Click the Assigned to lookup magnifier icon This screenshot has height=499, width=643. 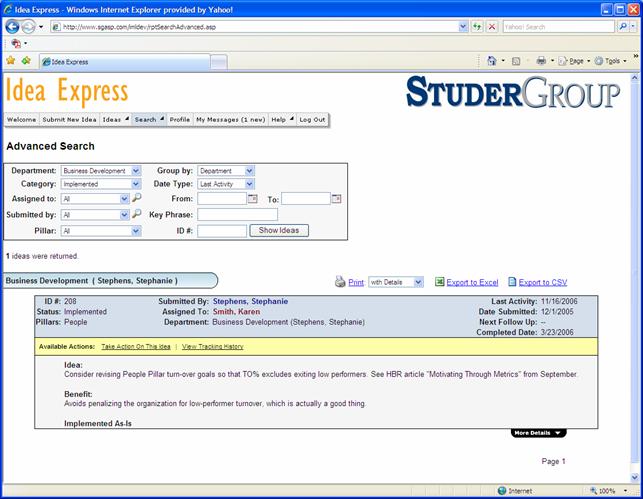137,198
